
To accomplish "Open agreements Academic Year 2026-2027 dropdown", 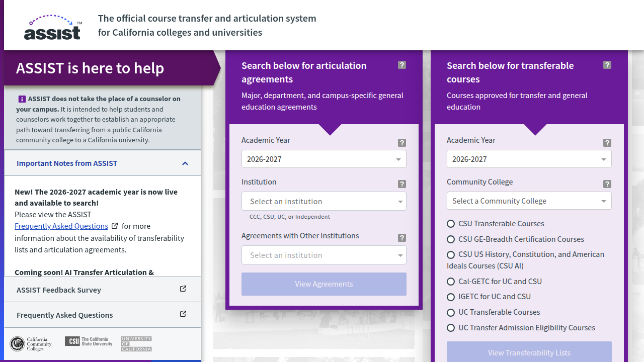I will [324, 159].
